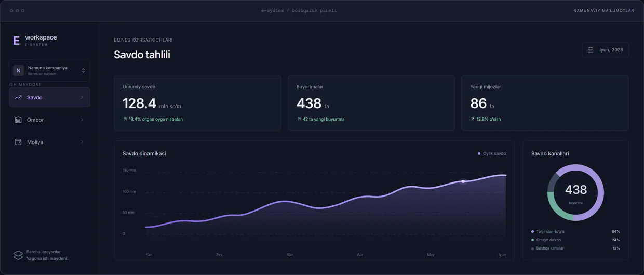Image resolution: width=644 pixels, height=275 pixels.
Task: Click the calendar icon beside Iyun, 2026
Action: tap(591, 50)
